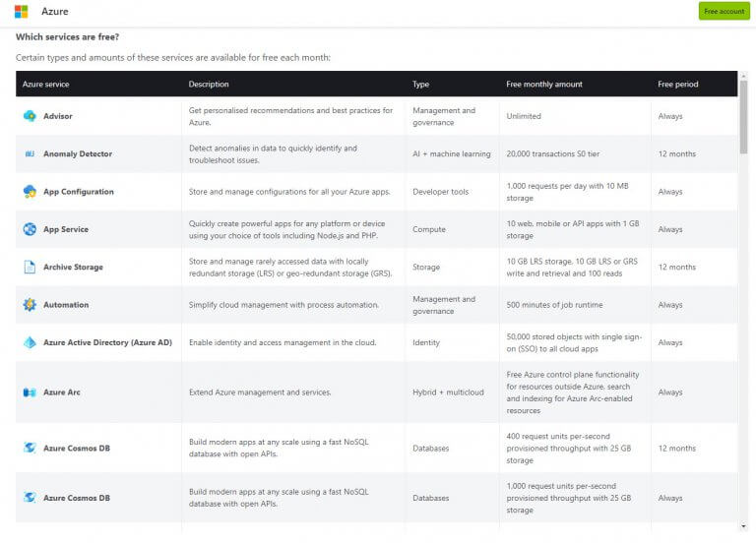Open the Azure link in header
The height and width of the screenshot is (543, 756).
click(x=54, y=12)
